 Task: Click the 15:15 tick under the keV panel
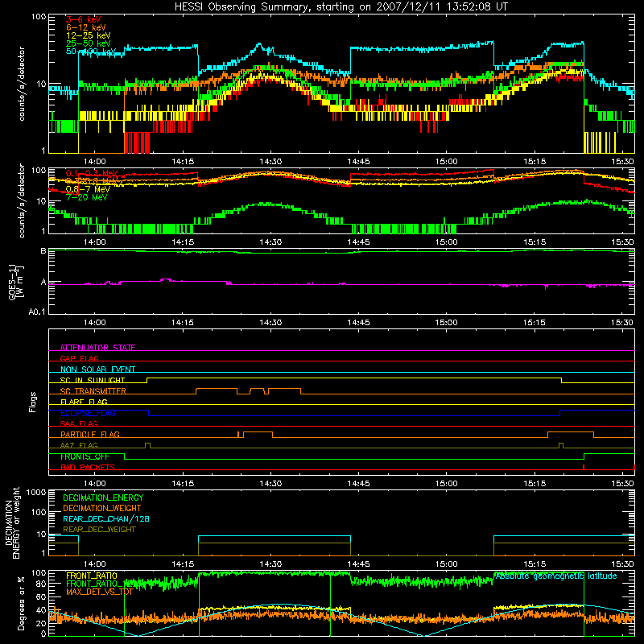click(x=535, y=162)
